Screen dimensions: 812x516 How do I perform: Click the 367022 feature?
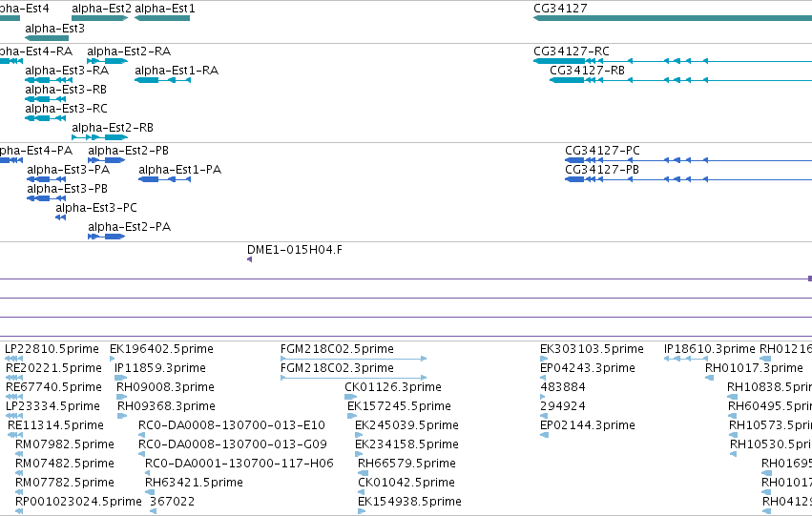[x=154, y=512]
